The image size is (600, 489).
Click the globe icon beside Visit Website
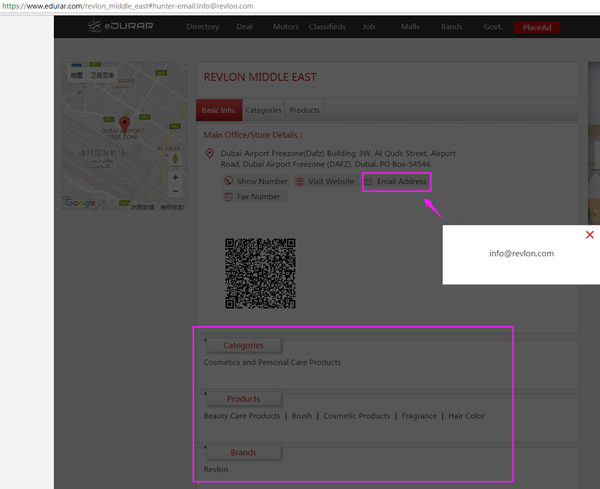pos(300,182)
